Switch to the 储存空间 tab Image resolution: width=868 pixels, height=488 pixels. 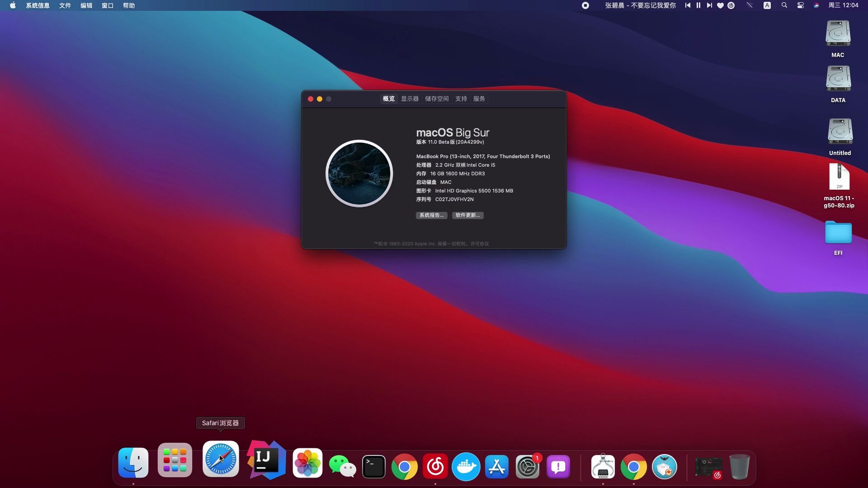point(437,99)
